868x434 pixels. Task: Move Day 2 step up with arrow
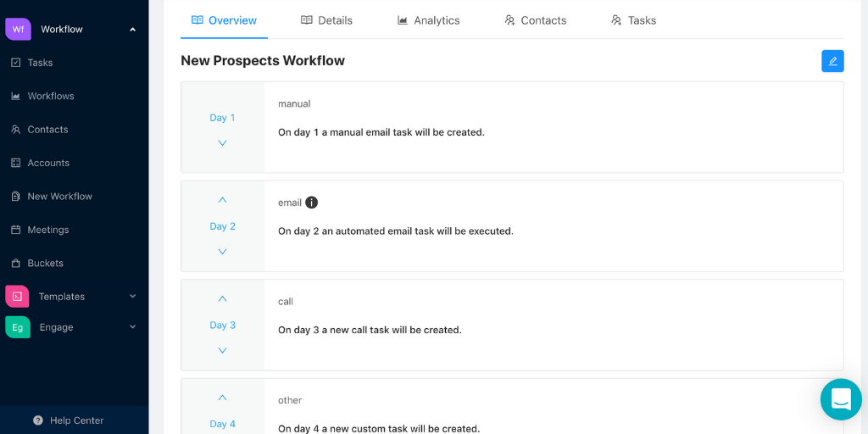tap(223, 200)
